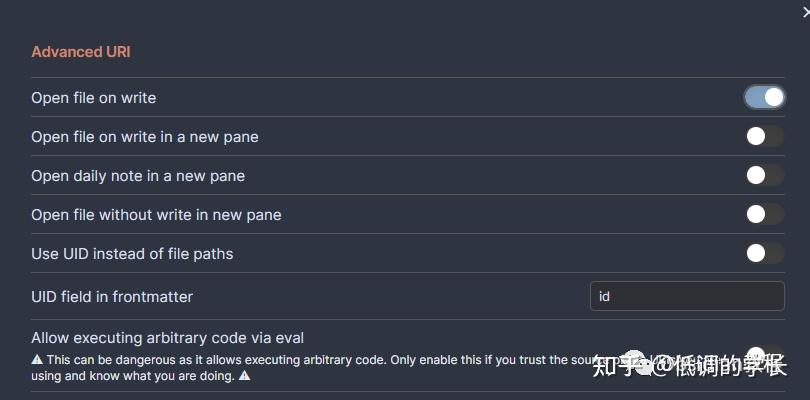This screenshot has width=810, height=400.
Task: Click the warning icon after 'what you are doing.'
Action: pyautogui.click(x=244, y=377)
